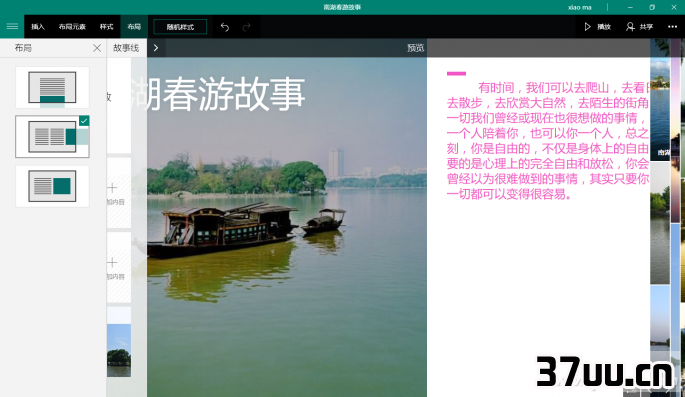
Task: Undo the last action
Action: (225, 27)
